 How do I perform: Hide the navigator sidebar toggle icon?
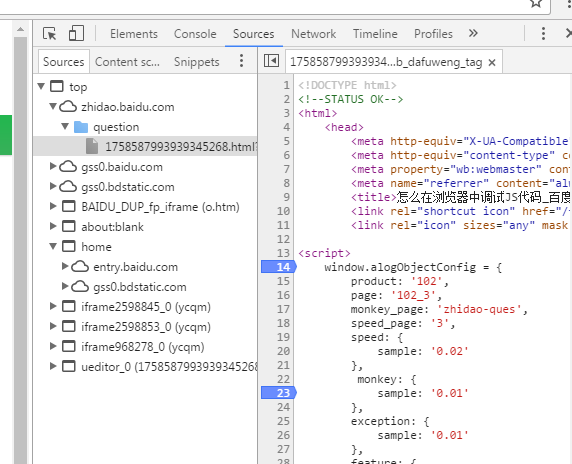[271, 61]
